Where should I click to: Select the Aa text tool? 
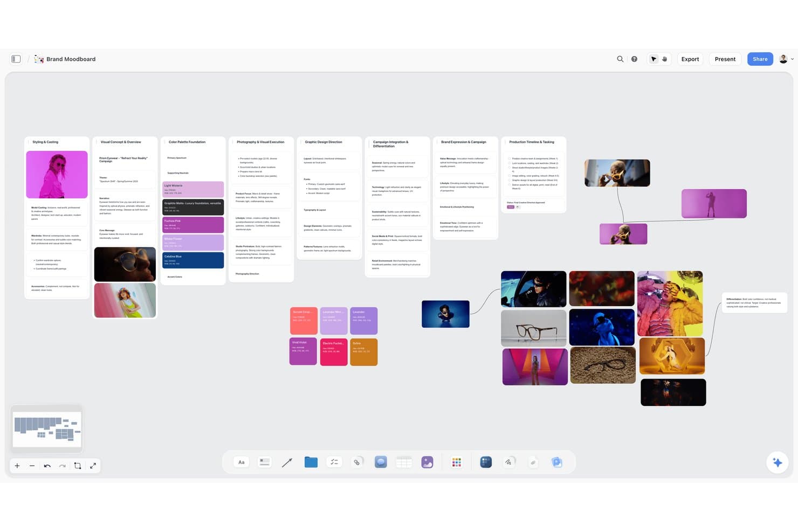pyautogui.click(x=242, y=462)
